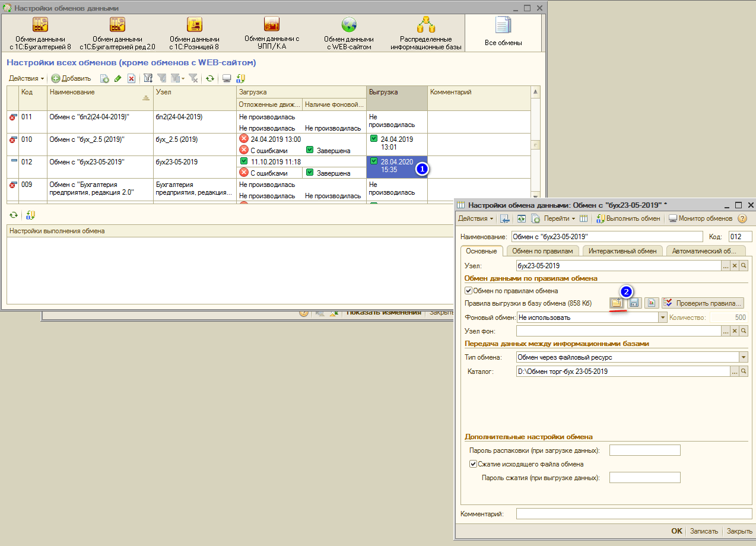Switch to the 'Обмен по правилам' tab
Image resolution: width=756 pixels, height=546 pixels.
point(542,251)
